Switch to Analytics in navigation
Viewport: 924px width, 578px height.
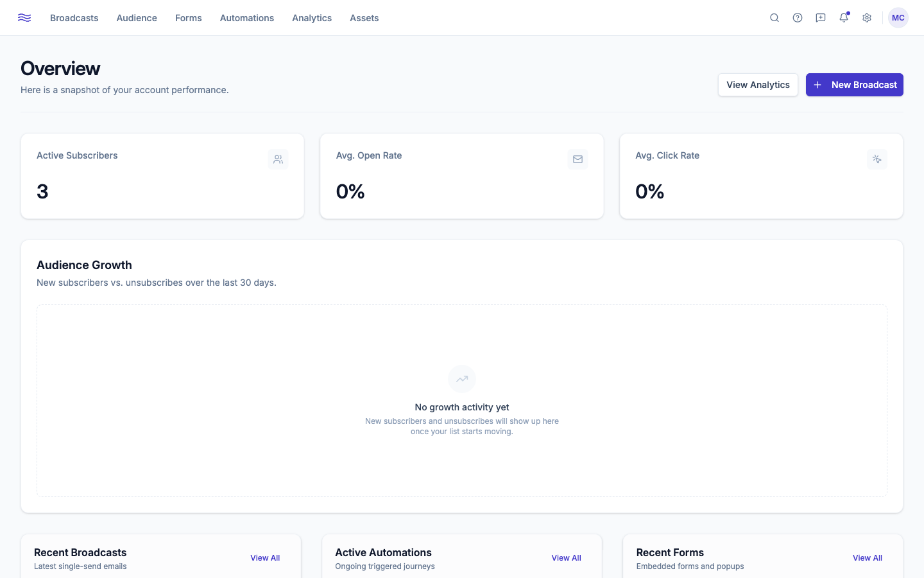312,18
